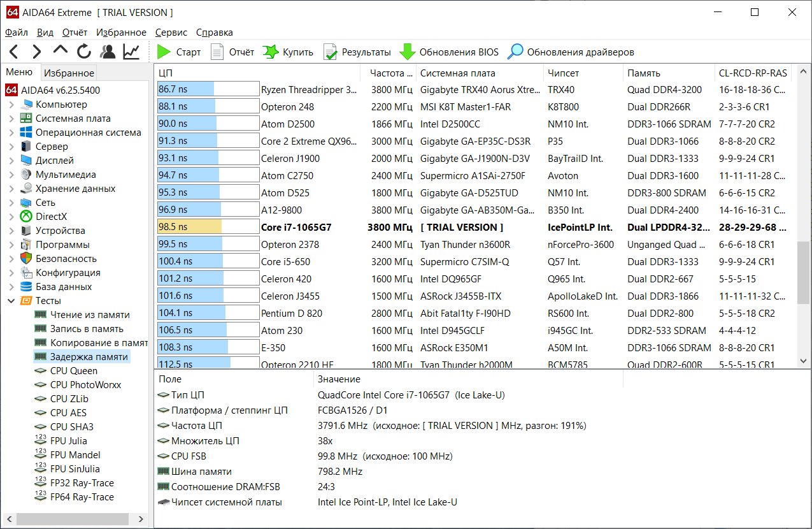Select the Копирование в памяти test
Image resolution: width=812 pixels, height=529 pixels.
coord(91,343)
